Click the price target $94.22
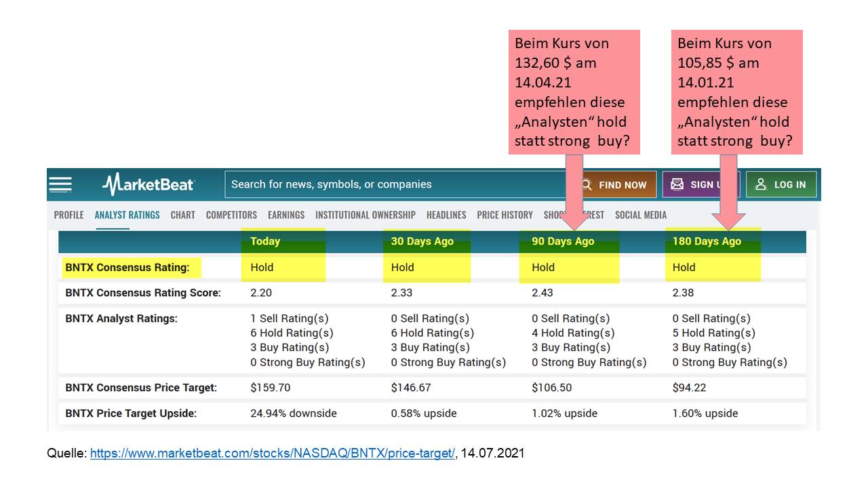868x488 pixels. 689,388
